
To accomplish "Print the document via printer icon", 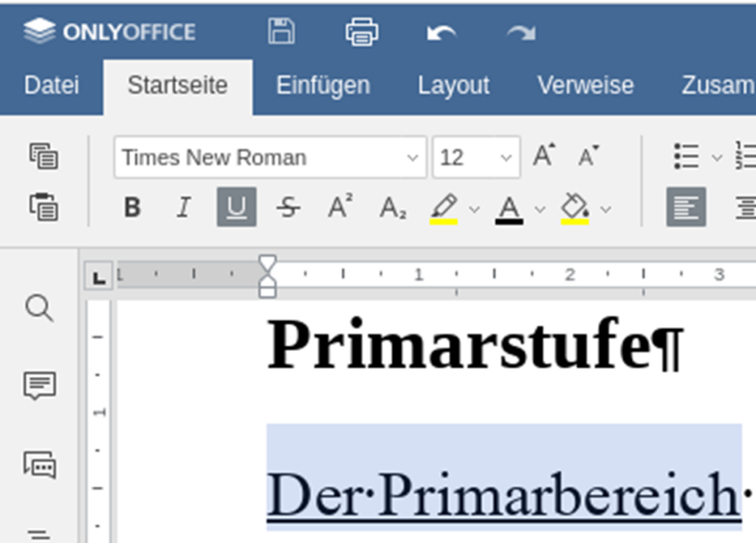I will point(362,32).
